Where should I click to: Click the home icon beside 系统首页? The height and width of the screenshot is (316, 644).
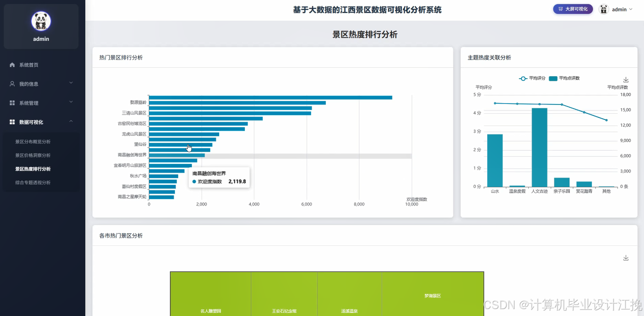click(12, 65)
